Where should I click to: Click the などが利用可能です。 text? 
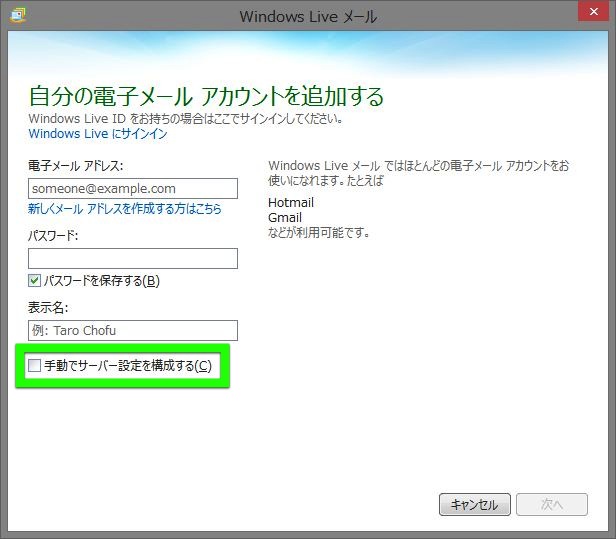coord(319,233)
